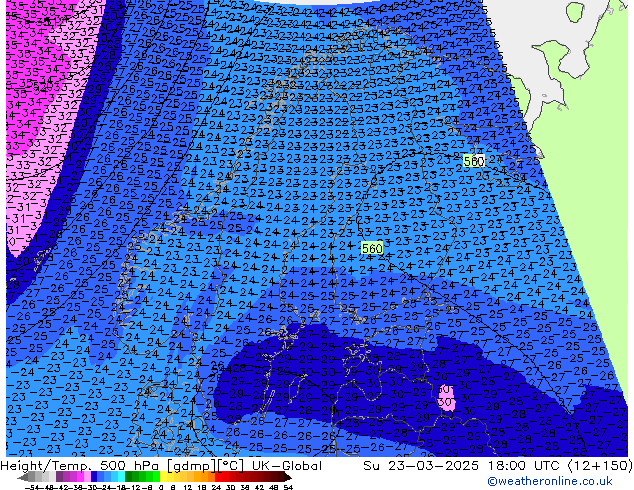Click the 'Height/Temp. 500 hPa' chart title
634x490 pixels.
coord(78,465)
